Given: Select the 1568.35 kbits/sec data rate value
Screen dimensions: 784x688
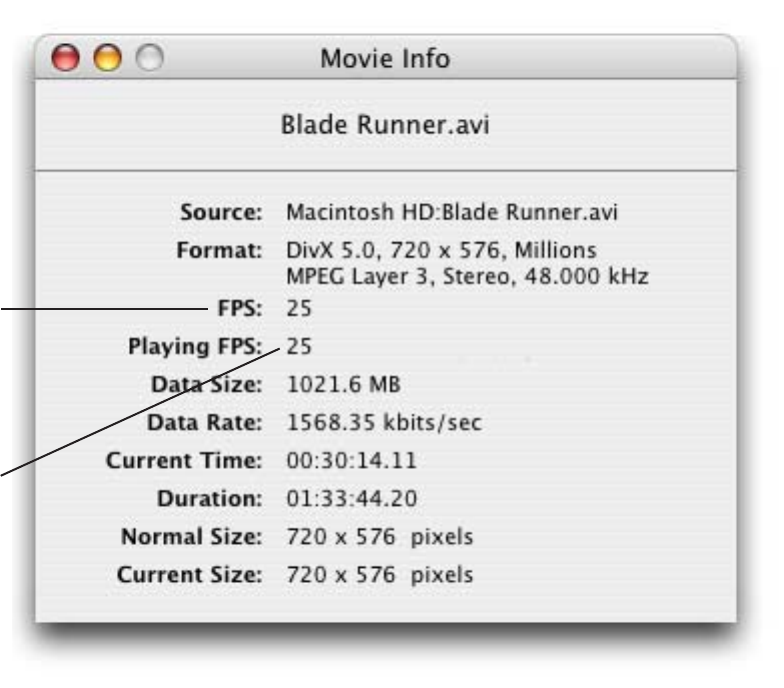Looking at the screenshot, I should [384, 423].
